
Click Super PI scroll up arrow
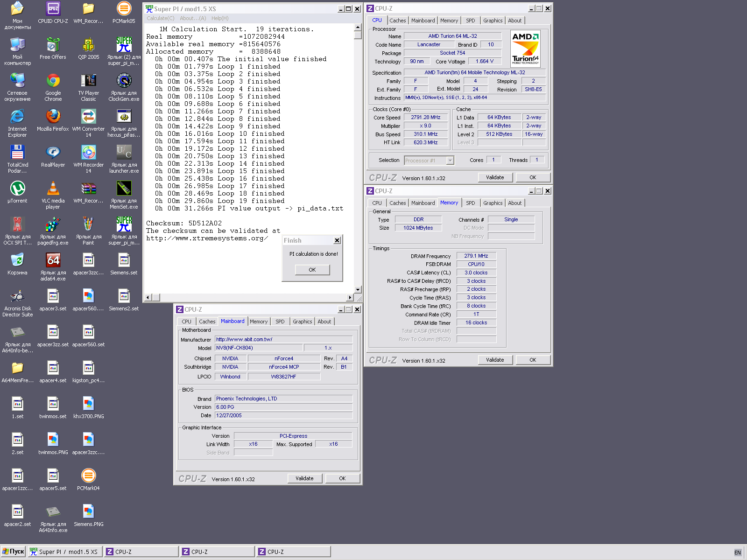[x=358, y=27]
